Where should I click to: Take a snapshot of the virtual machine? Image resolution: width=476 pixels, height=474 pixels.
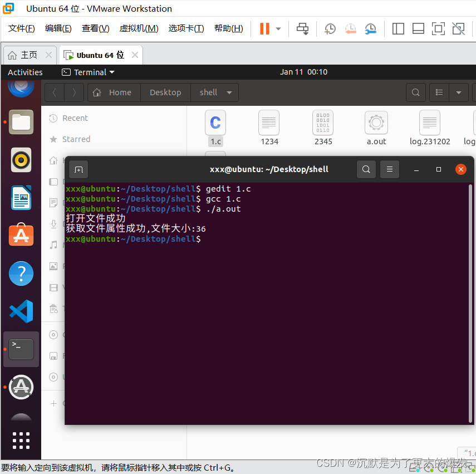tap(330, 28)
